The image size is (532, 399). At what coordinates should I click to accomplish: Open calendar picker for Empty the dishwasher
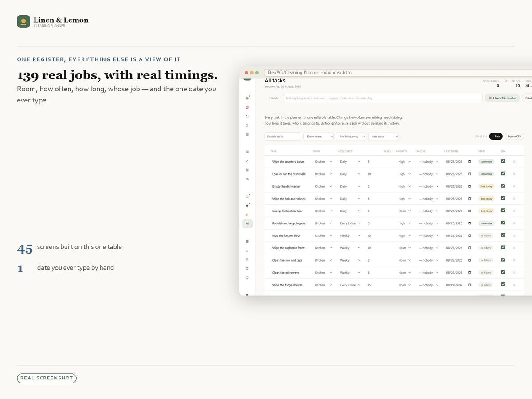[469, 186]
